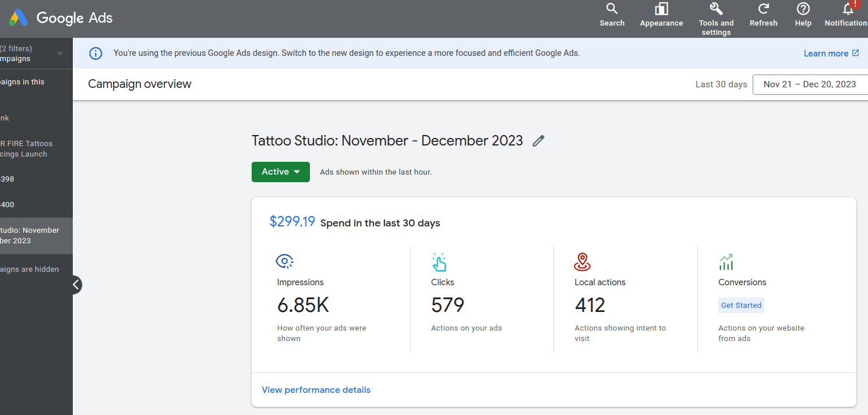Click the Get Started conversions button

point(741,306)
